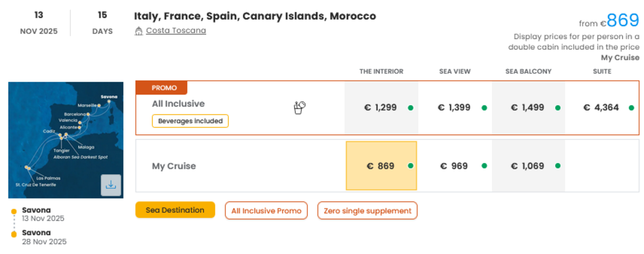This screenshot has width=644, height=254.
Task: Download the itinerary map image
Action: [111, 185]
